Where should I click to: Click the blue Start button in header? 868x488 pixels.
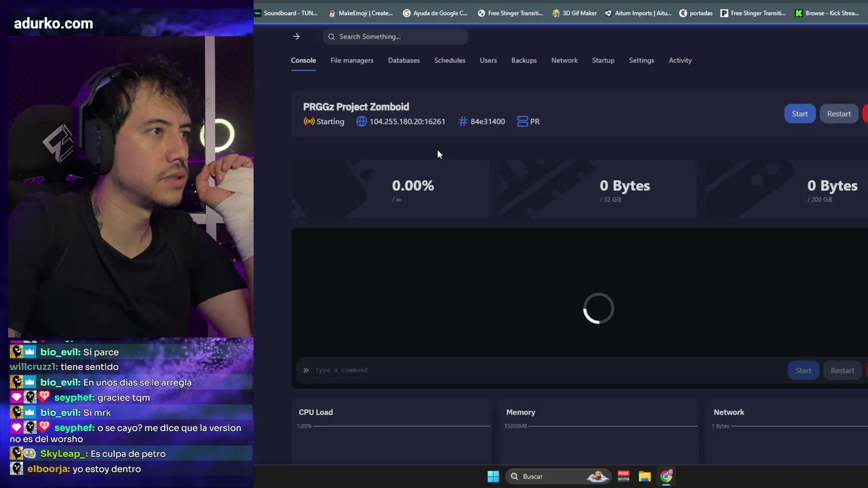[x=800, y=114]
